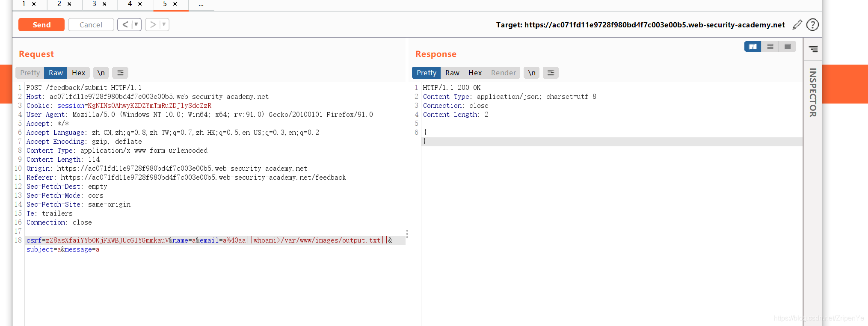
Task: Click the Target URL text
Action: (640, 25)
